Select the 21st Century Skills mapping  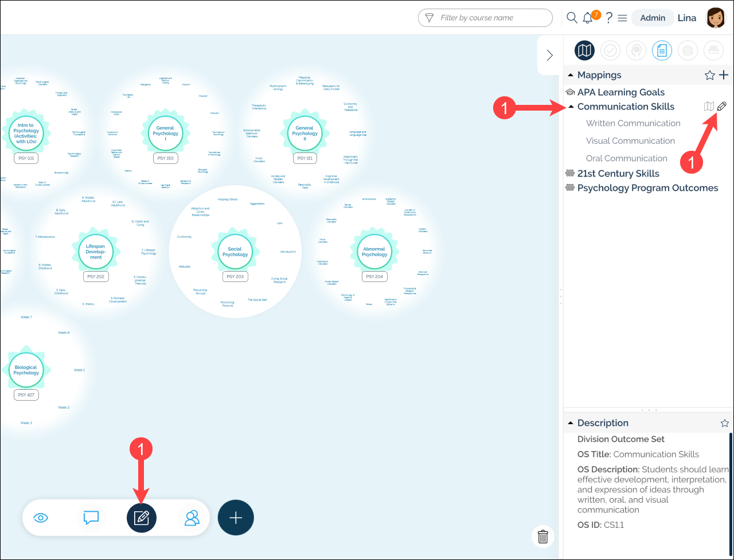click(x=618, y=173)
